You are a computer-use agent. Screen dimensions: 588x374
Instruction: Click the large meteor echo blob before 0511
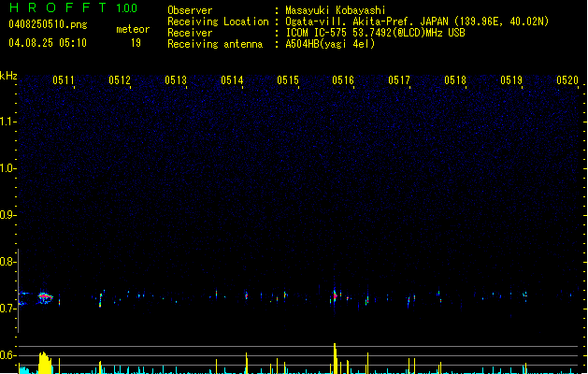point(46,298)
